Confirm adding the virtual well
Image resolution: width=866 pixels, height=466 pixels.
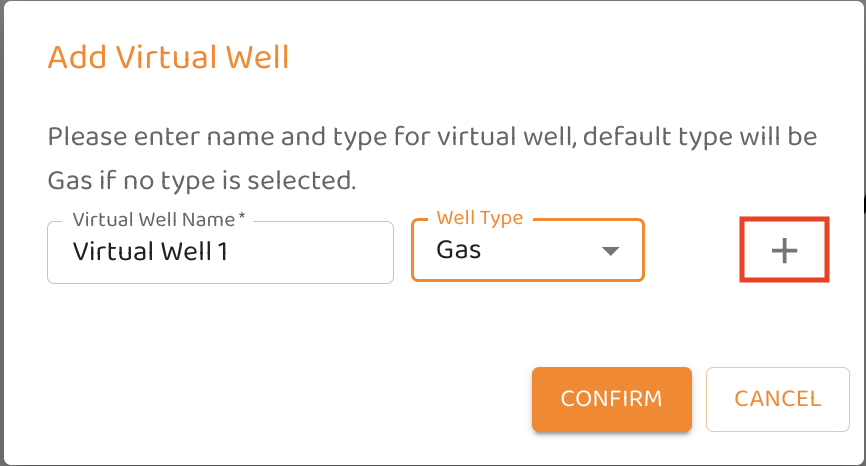(611, 399)
